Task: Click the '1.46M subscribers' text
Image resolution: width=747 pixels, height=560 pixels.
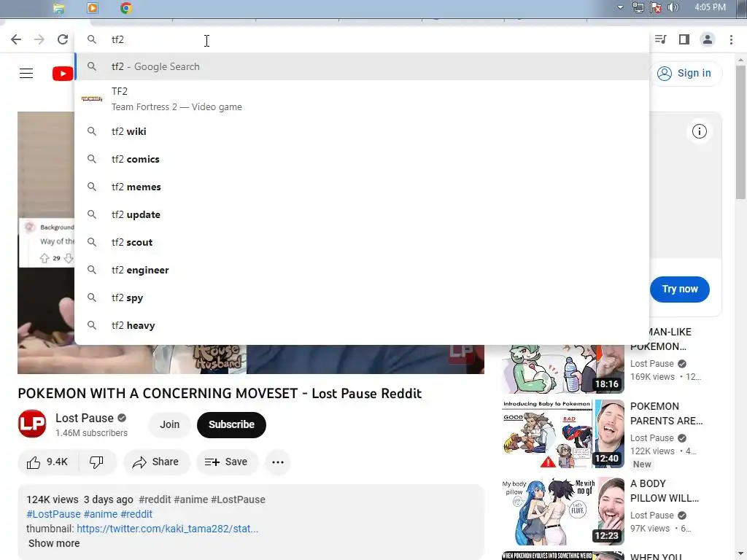Action: [x=91, y=433]
